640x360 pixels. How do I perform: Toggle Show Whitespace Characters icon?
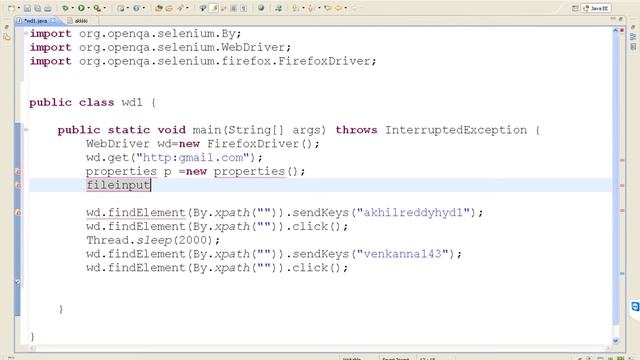pyautogui.click(x=244, y=8)
